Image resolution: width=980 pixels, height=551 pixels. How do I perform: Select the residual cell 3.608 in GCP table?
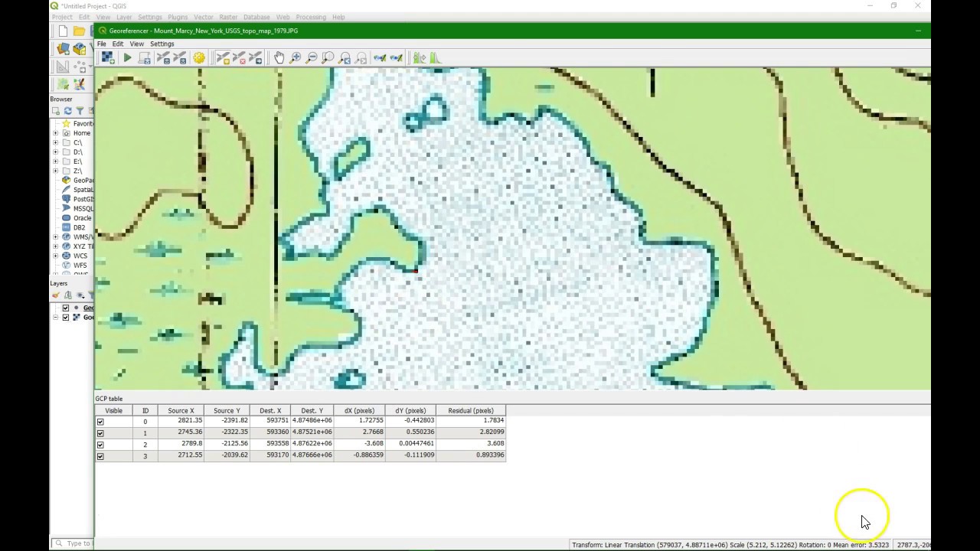coord(470,443)
